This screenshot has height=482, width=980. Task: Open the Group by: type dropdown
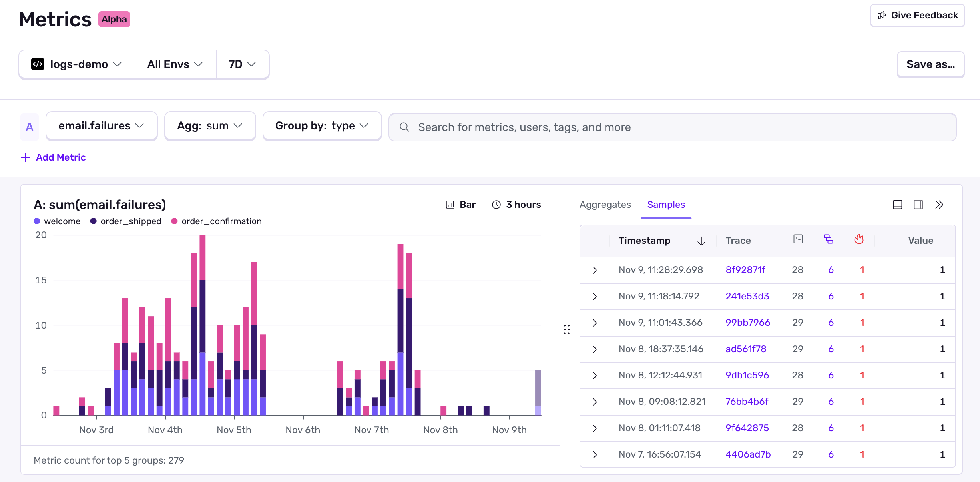coord(322,125)
